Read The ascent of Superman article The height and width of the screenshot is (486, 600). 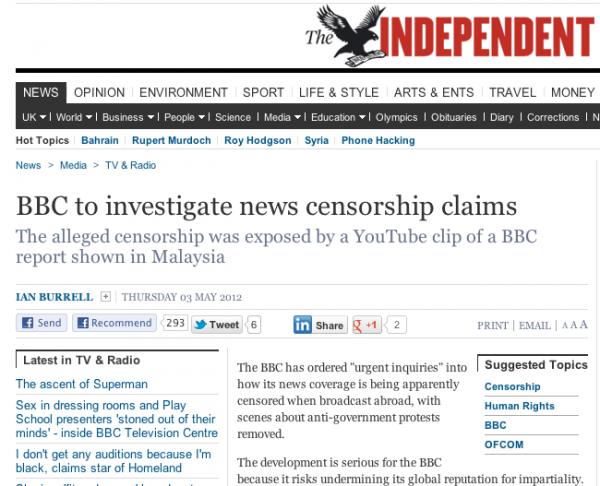point(82,384)
